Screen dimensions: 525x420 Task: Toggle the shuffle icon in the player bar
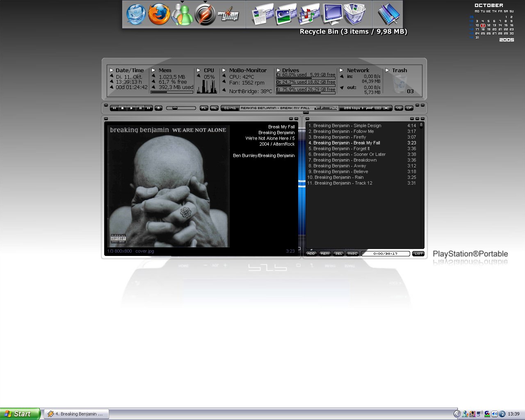[386, 108]
